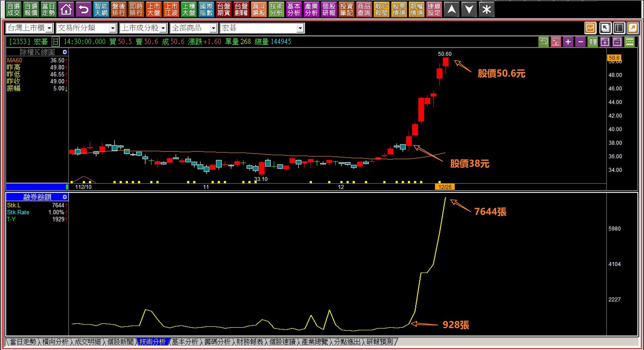Click the home icon in top toolbar

pyautogui.click(x=66, y=9)
